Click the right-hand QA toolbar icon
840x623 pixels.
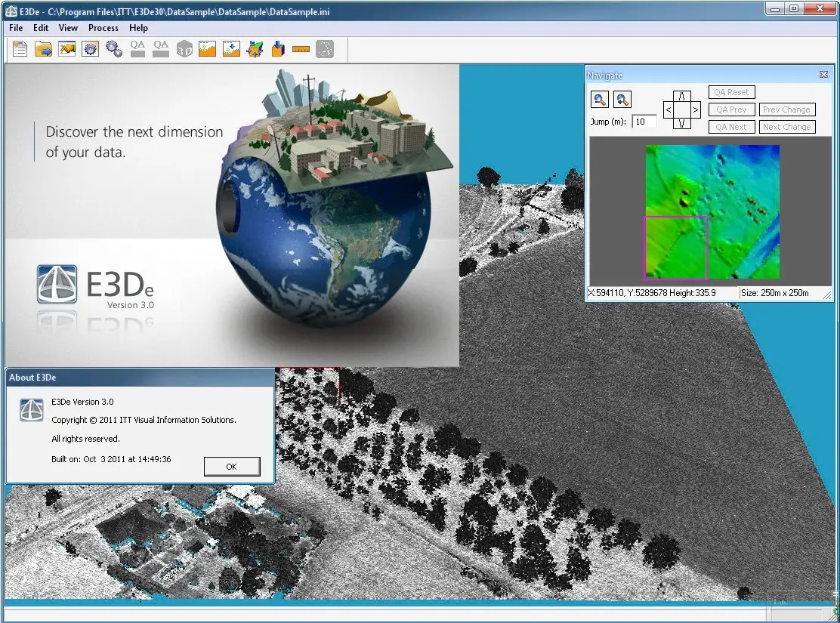(x=161, y=49)
